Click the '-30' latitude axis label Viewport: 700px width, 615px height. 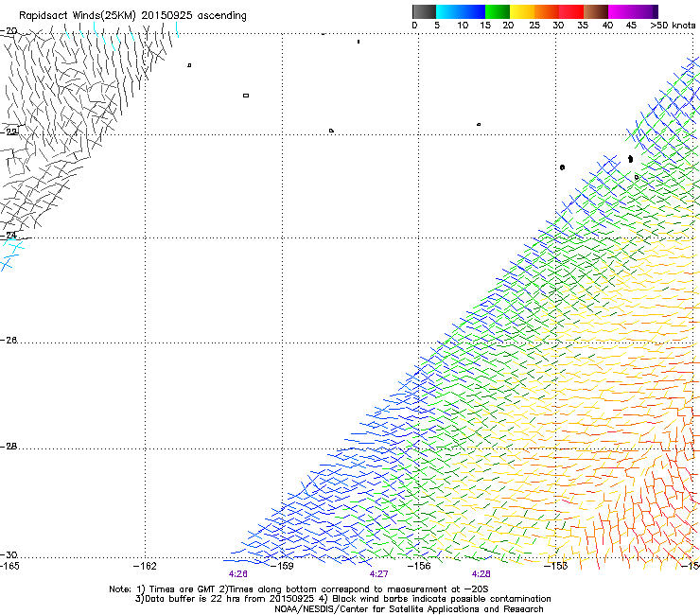point(9,554)
